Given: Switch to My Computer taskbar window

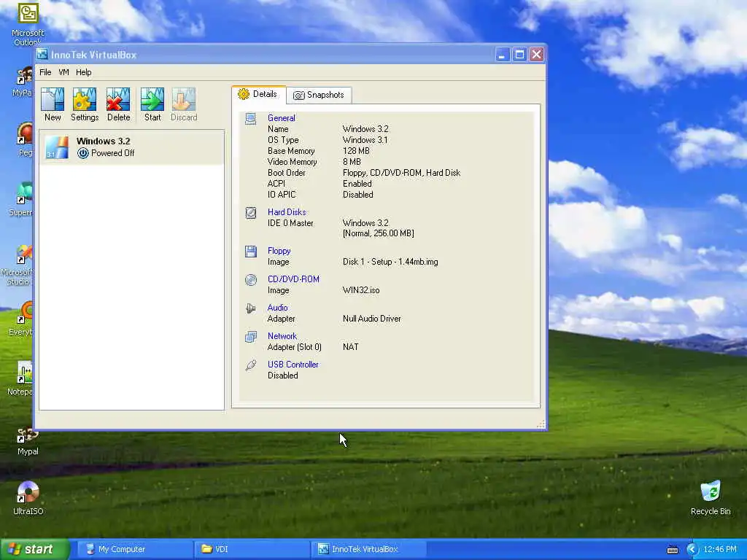Looking at the screenshot, I should (x=134, y=549).
